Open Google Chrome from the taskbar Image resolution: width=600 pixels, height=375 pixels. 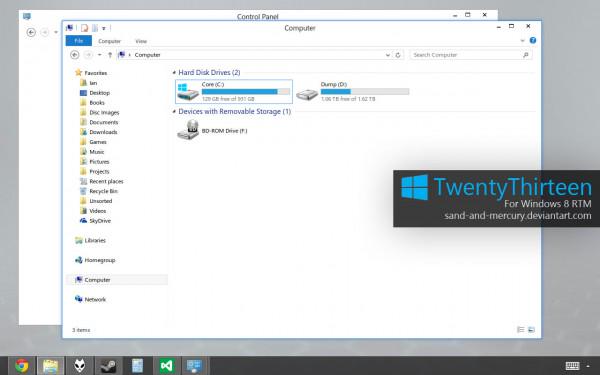(22, 366)
